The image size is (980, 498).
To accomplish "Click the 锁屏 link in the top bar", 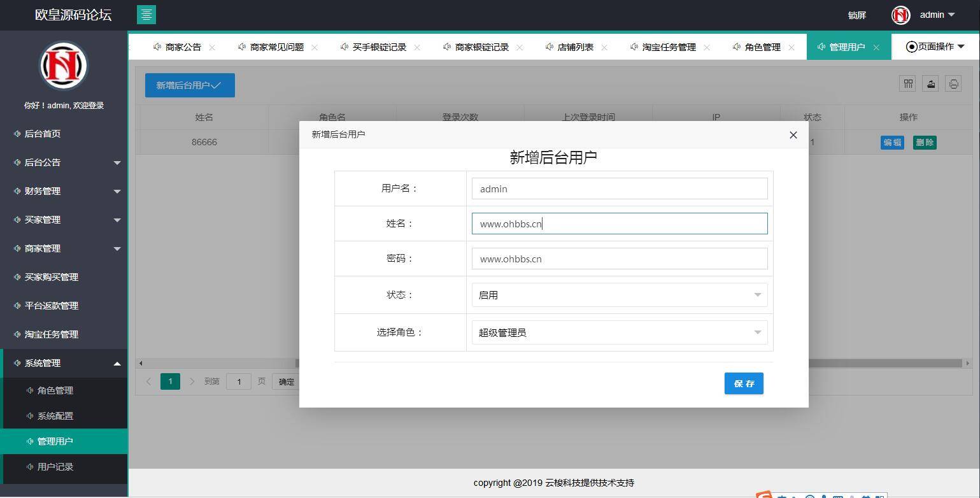I will (856, 15).
